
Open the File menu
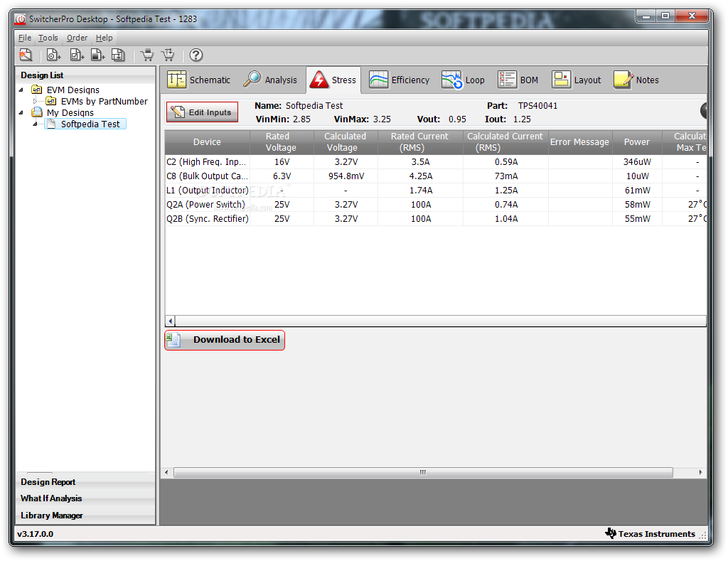tap(25, 38)
